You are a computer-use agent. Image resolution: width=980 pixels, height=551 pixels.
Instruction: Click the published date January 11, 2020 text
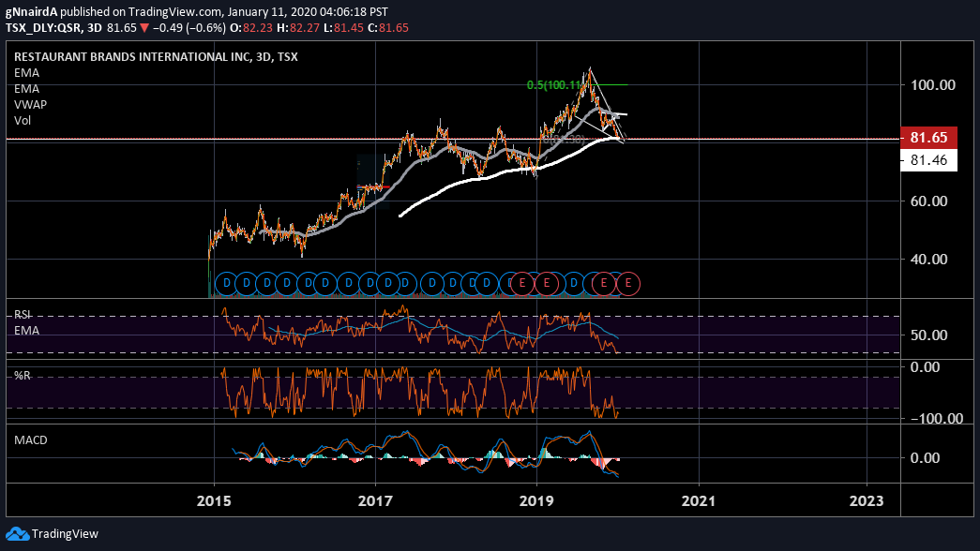click(275, 12)
